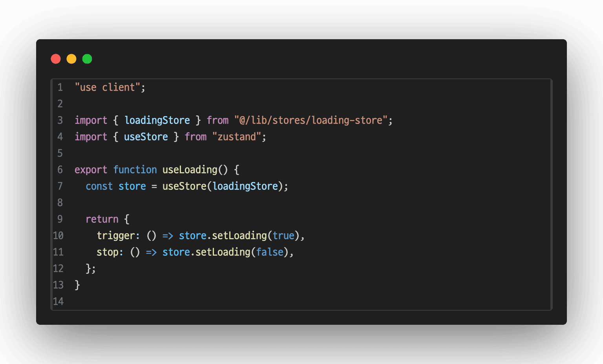Select line number 6 in the gutter

(x=60, y=170)
